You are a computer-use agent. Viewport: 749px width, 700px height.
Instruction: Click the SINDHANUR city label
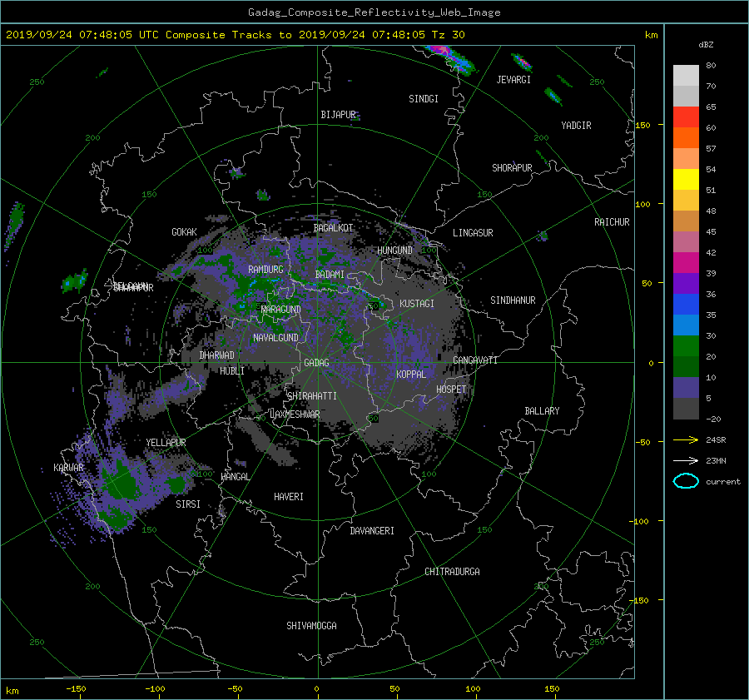(x=513, y=300)
